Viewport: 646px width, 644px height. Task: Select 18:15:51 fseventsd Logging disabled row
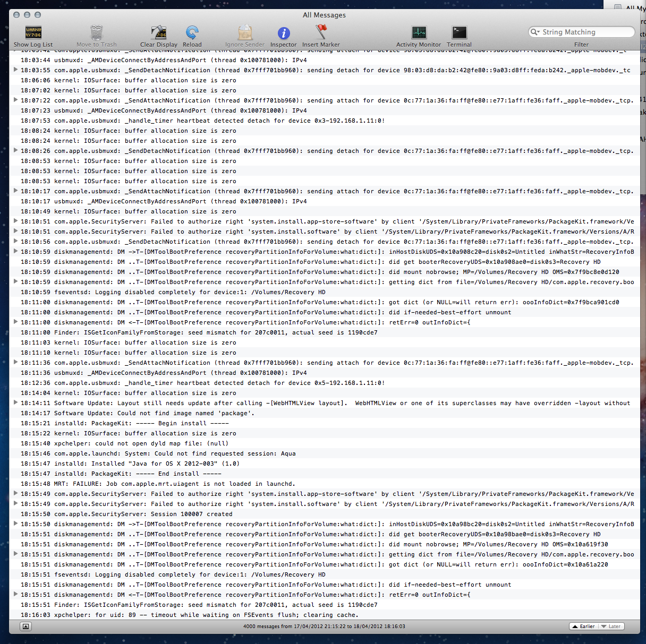pos(325,574)
